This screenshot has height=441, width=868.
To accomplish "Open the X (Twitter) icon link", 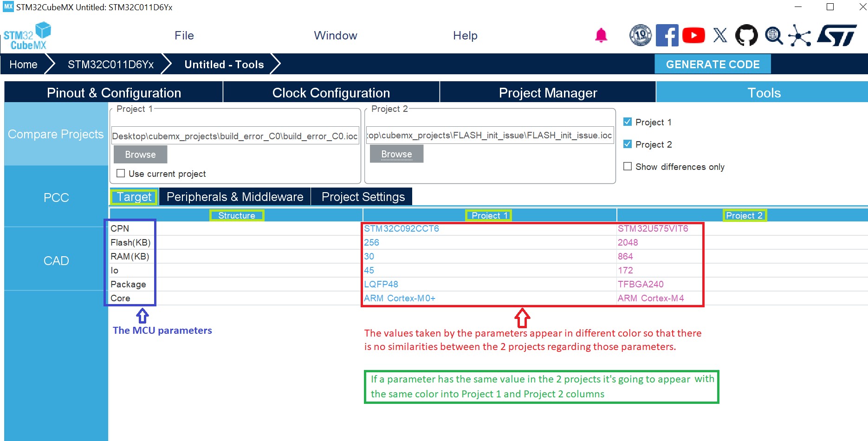I will click(x=720, y=35).
